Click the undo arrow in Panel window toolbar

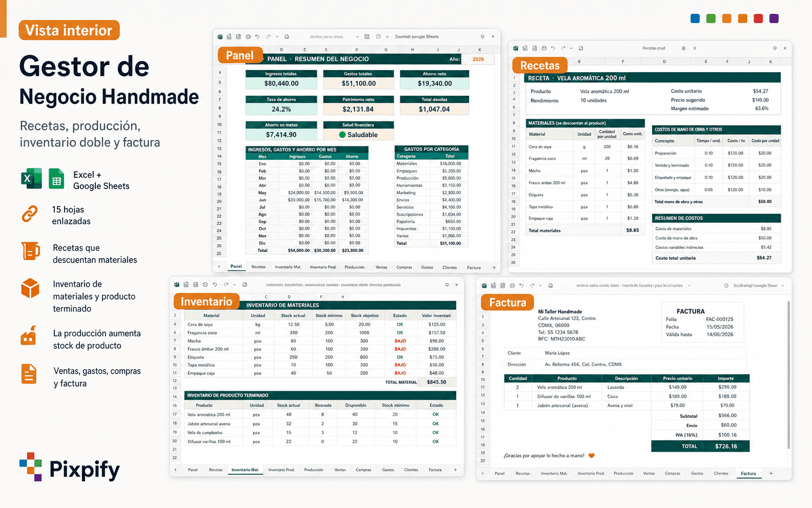[x=257, y=37]
